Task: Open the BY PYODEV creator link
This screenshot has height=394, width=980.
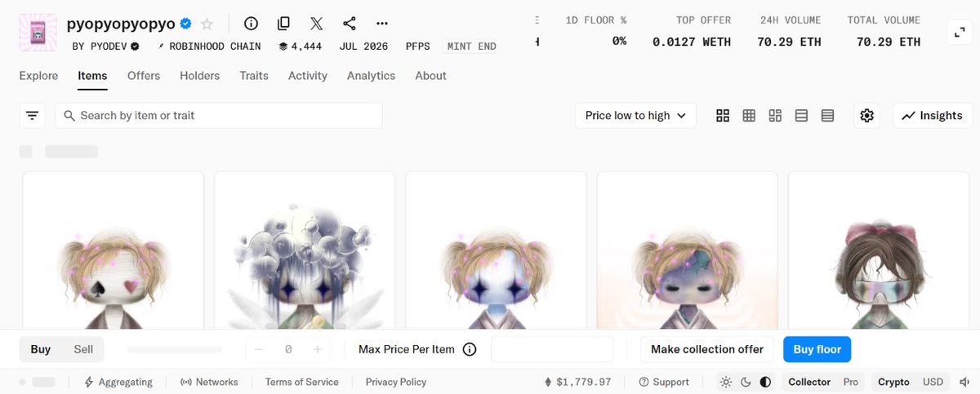Action: (x=105, y=46)
